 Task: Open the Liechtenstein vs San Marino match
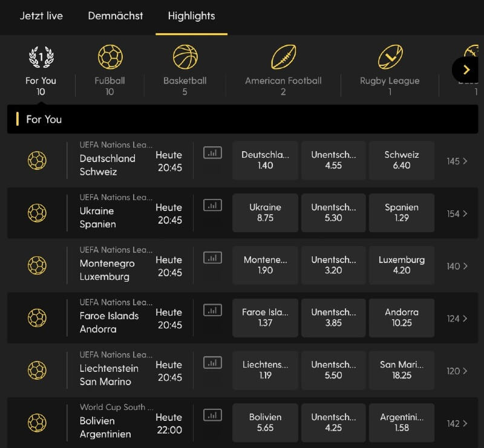109,375
